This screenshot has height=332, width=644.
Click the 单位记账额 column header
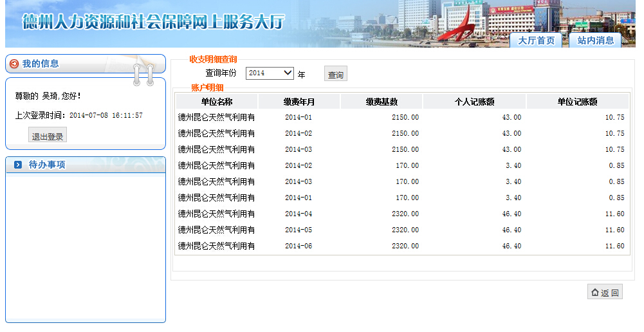577,102
